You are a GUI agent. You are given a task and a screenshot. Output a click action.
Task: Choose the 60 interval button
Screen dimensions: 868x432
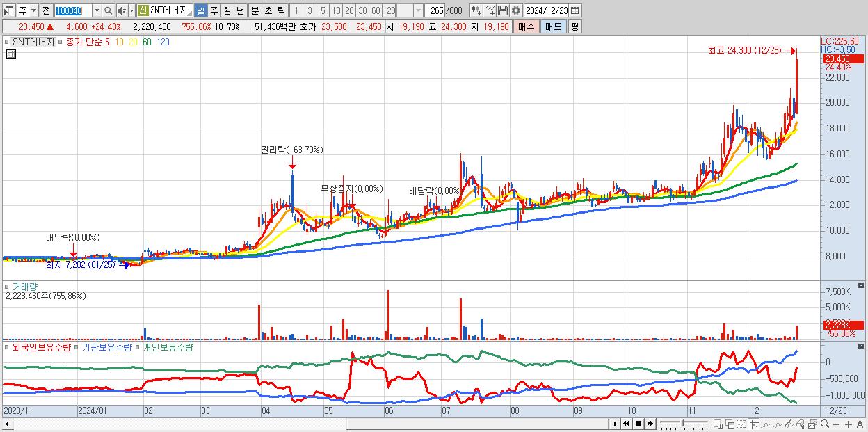pos(376,10)
